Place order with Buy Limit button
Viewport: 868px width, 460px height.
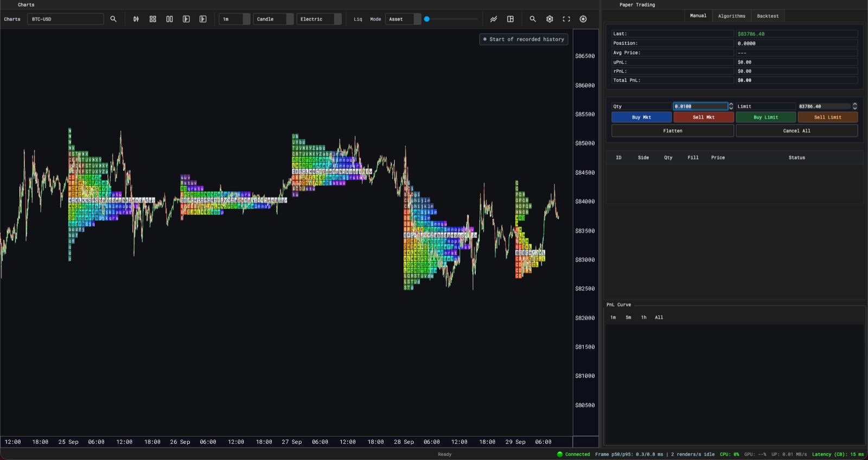(x=766, y=117)
